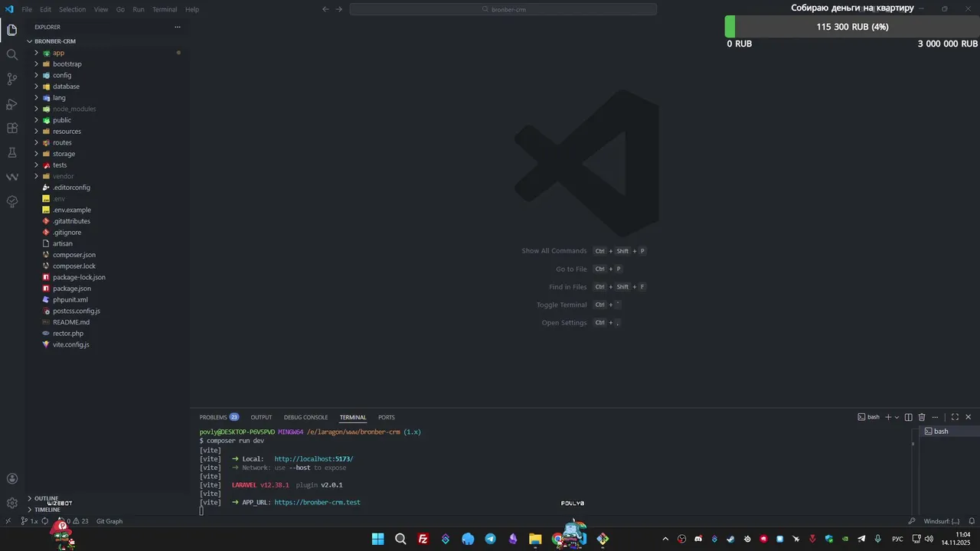Open the Source Control view

coord(11,79)
